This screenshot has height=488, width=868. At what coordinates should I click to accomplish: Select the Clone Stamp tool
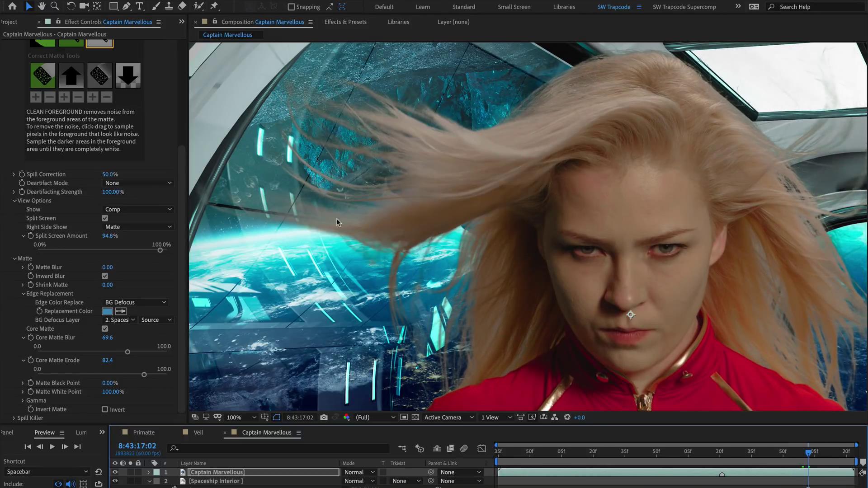[x=169, y=6]
